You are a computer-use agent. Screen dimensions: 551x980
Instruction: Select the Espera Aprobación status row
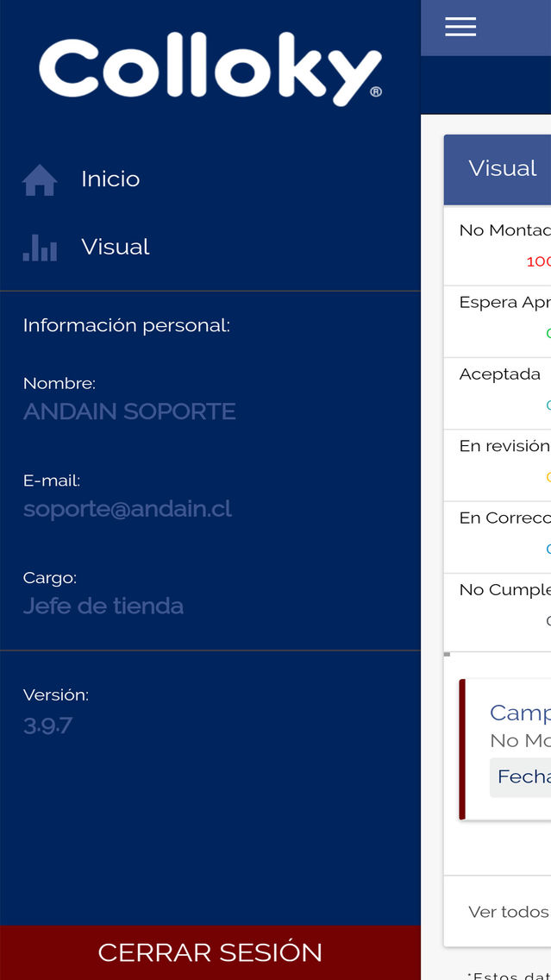point(498,322)
